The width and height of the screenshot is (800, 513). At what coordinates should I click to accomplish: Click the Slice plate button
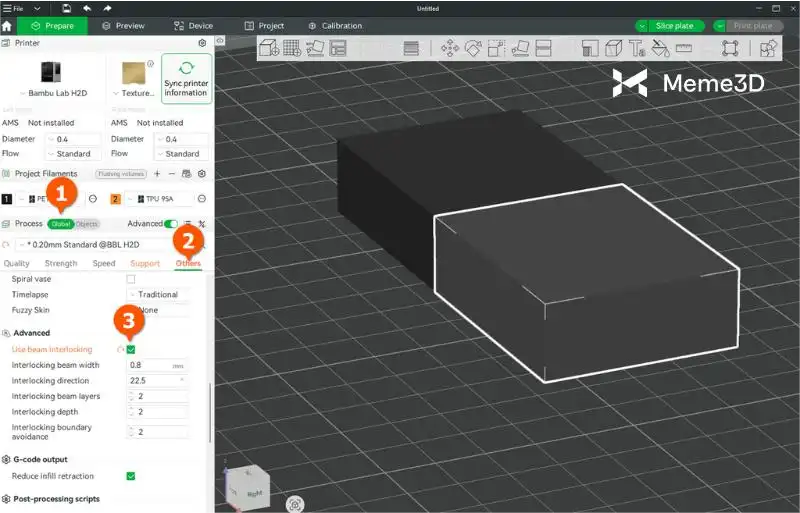[x=674, y=26]
